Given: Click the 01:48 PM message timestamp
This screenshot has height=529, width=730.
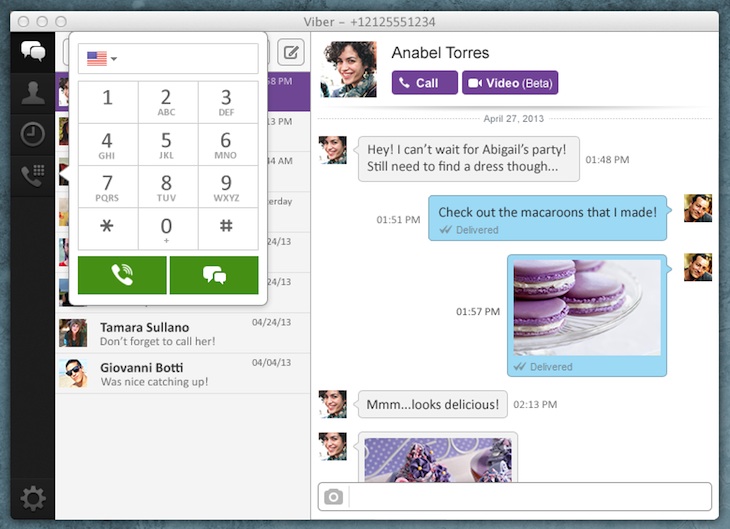Looking at the screenshot, I should click(607, 160).
